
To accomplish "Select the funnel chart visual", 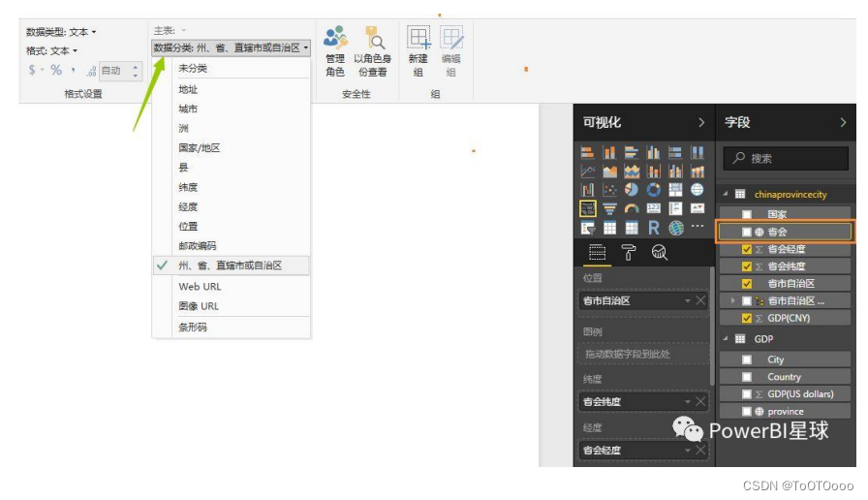I will 609,208.
